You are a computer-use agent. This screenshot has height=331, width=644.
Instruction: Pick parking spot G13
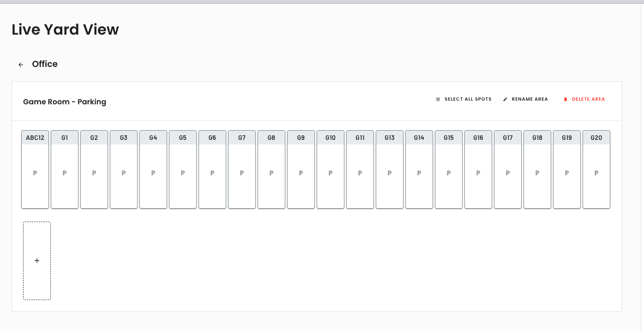[390, 169]
